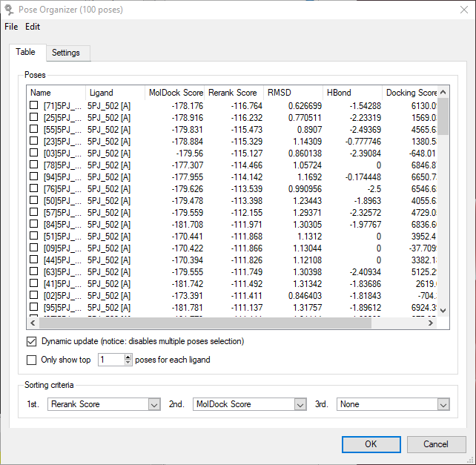Sort by the Ligand column header
The image size is (476, 465).
tap(116, 93)
